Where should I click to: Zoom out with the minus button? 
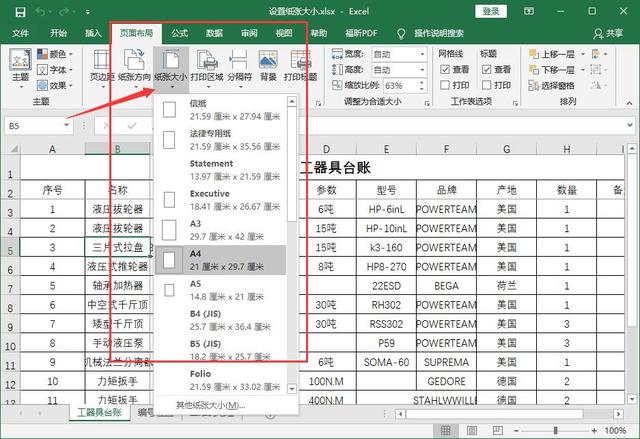pyautogui.click(x=516, y=430)
